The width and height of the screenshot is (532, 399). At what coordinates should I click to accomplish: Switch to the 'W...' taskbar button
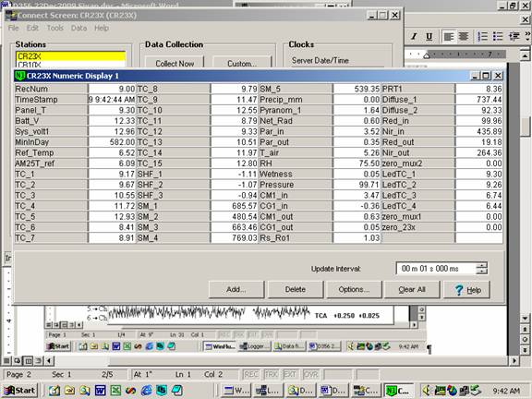(x=236, y=391)
